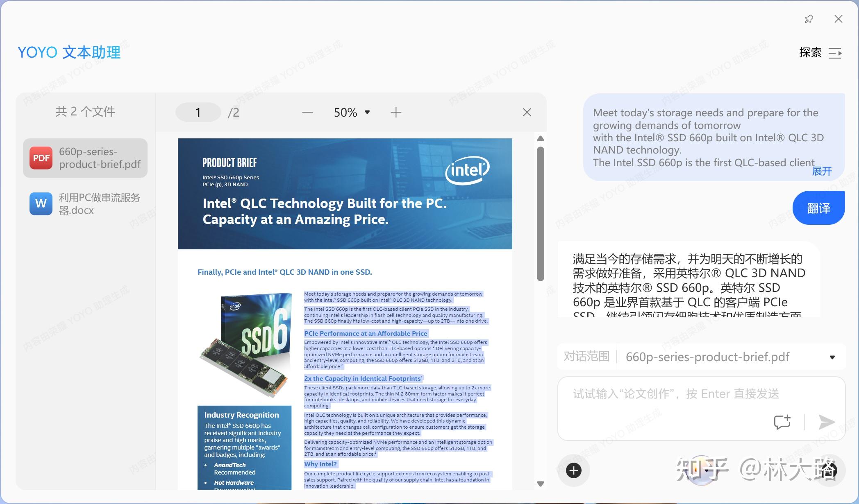Click the blue Word document icon
The height and width of the screenshot is (504, 859).
41,204
